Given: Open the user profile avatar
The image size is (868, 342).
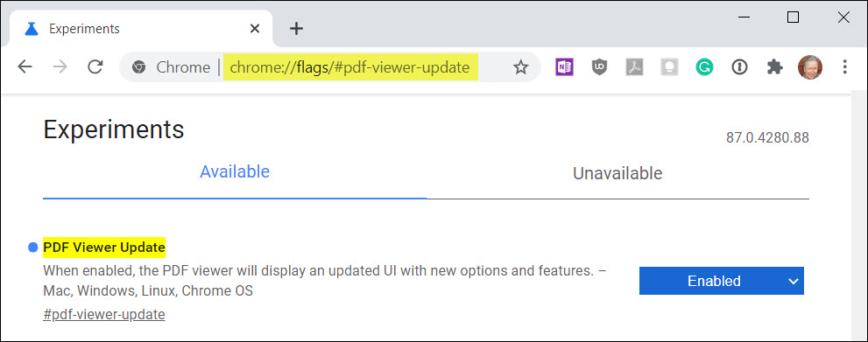Looking at the screenshot, I should 810,67.
